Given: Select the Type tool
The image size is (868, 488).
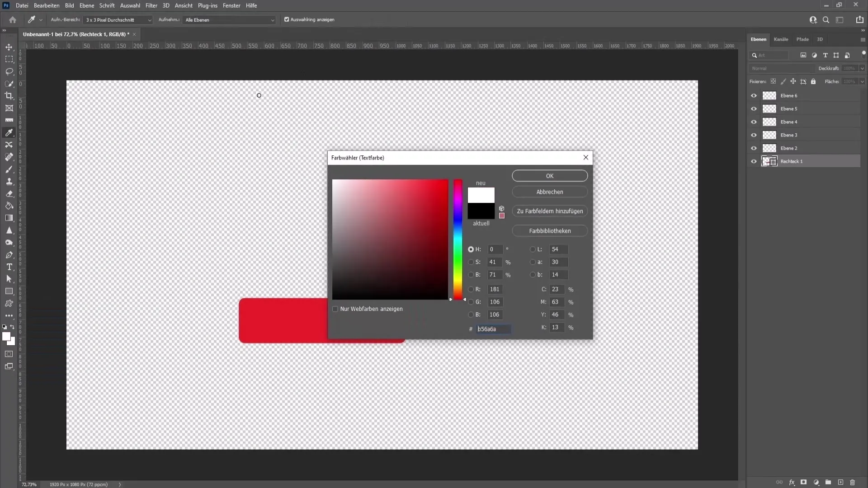Looking at the screenshot, I should [x=9, y=267].
